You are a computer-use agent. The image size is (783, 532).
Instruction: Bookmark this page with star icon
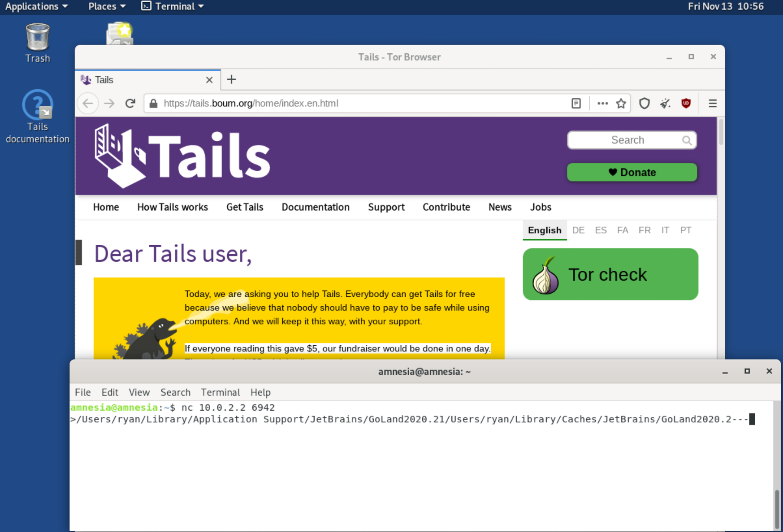click(621, 104)
